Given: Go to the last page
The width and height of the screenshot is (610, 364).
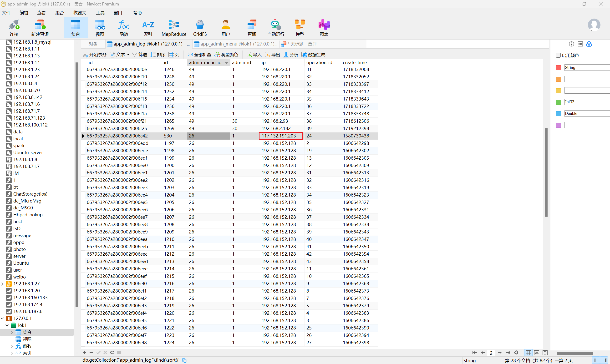Looking at the screenshot, I should pyautogui.click(x=508, y=353).
